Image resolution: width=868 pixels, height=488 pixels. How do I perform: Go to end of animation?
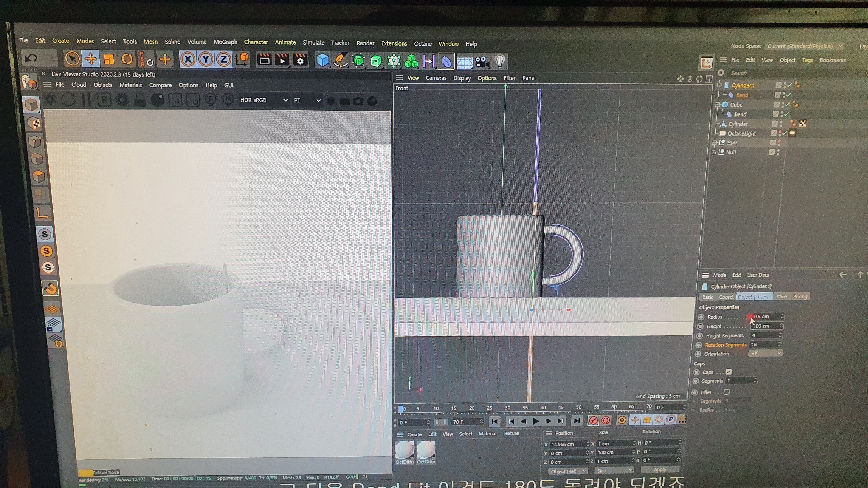click(577, 421)
